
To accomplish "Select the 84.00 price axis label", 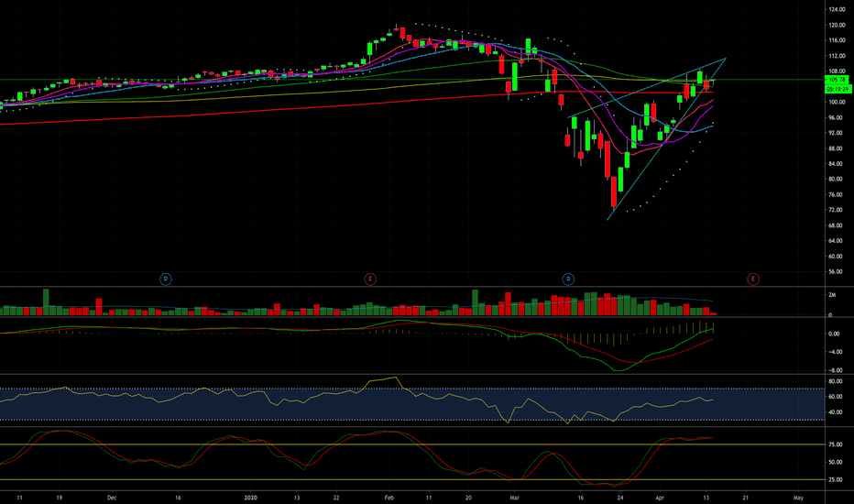I will point(836,163).
